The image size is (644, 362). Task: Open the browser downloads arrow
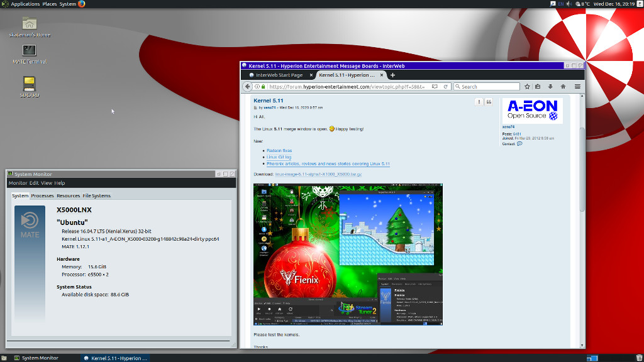550,87
